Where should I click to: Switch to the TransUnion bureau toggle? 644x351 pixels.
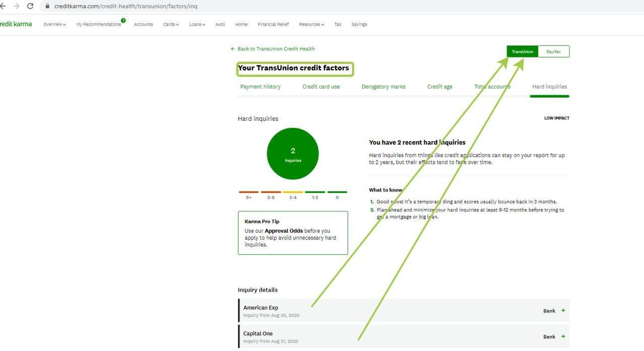click(x=522, y=51)
